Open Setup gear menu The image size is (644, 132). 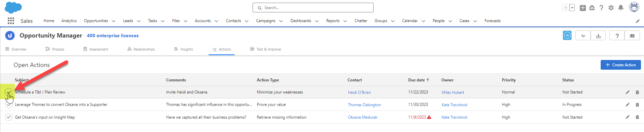pyautogui.click(x=611, y=8)
